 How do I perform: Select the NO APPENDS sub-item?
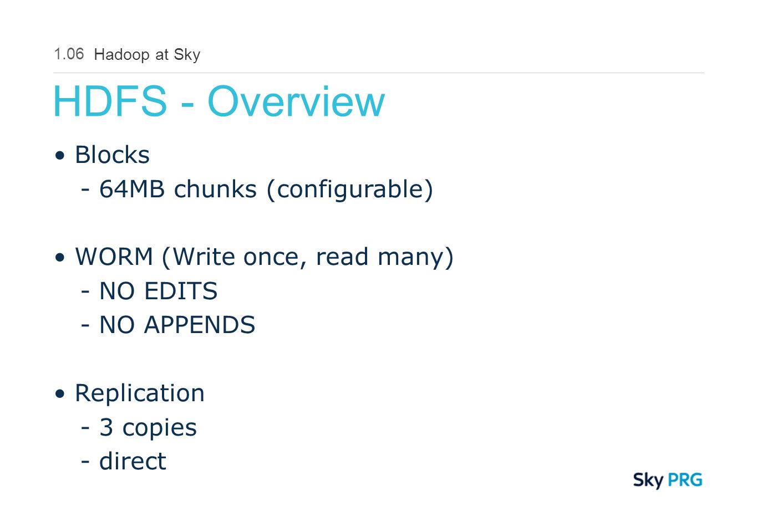[x=168, y=325]
